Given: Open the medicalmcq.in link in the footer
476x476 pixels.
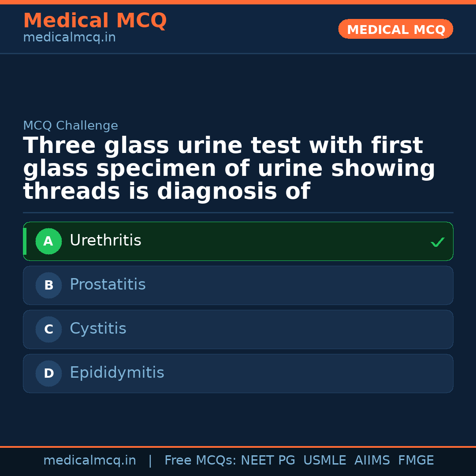Looking at the screenshot, I should coord(89,461).
